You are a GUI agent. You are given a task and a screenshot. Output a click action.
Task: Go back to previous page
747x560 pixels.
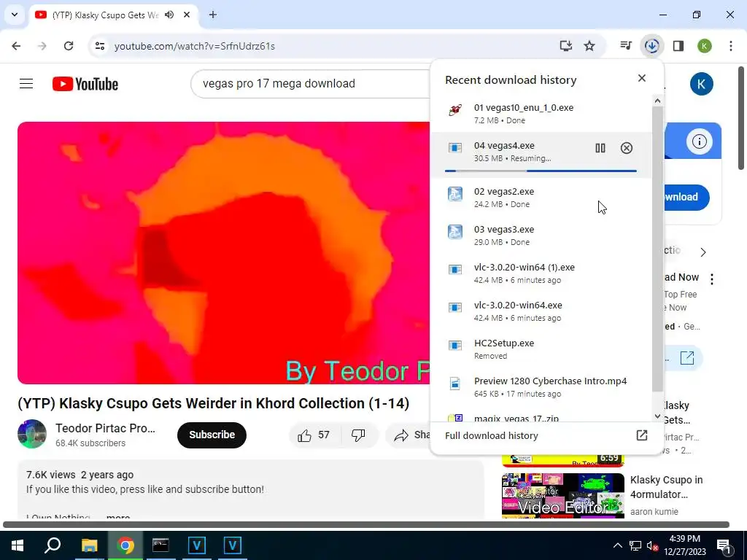pos(16,46)
